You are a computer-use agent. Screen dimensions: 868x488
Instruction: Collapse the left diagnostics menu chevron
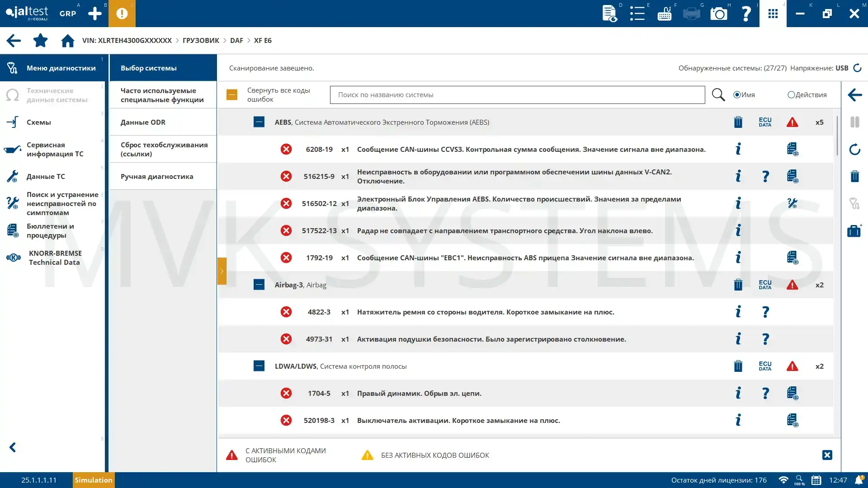point(13,447)
